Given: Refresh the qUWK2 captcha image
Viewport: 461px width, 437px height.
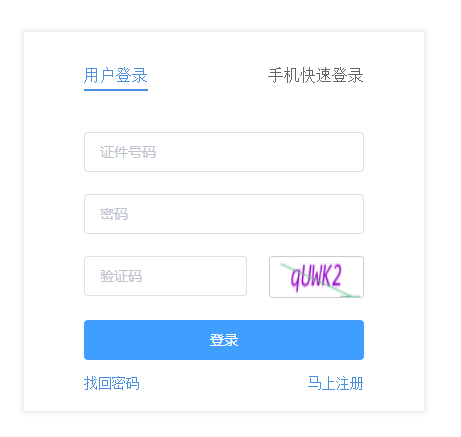Looking at the screenshot, I should click(316, 277).
